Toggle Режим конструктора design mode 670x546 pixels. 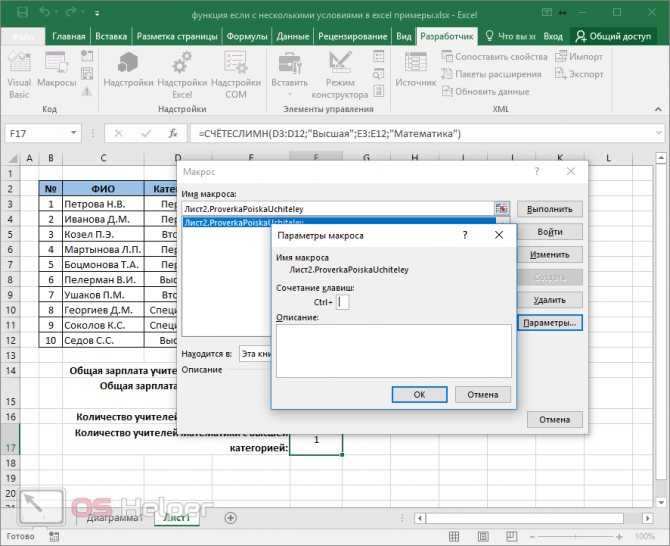(340, 75)
